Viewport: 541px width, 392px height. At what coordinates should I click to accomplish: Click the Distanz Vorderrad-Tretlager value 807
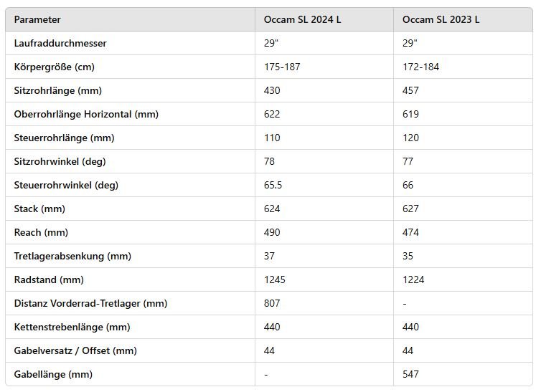273,303
